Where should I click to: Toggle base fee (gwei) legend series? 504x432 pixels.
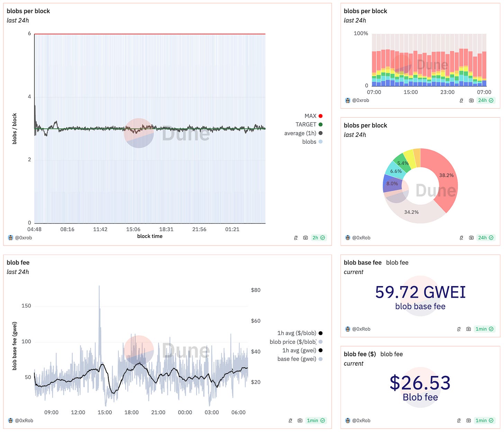point(300,359)
